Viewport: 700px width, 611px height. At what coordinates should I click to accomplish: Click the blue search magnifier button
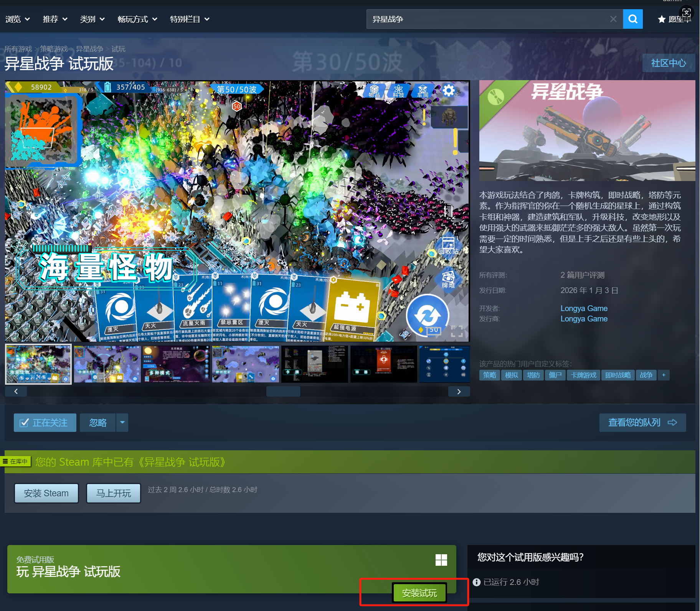click(633, 19)
